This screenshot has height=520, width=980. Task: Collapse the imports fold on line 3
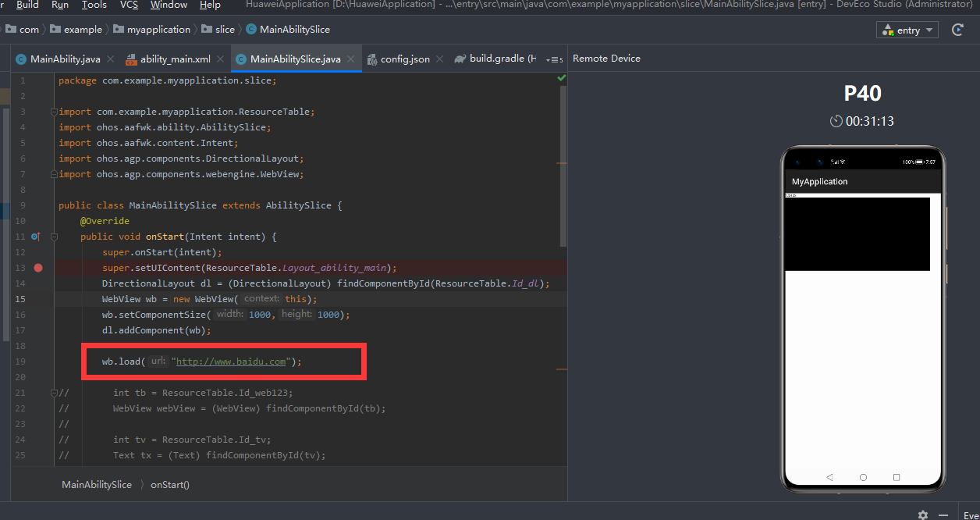pyautogui.click(x=54, y=112)
